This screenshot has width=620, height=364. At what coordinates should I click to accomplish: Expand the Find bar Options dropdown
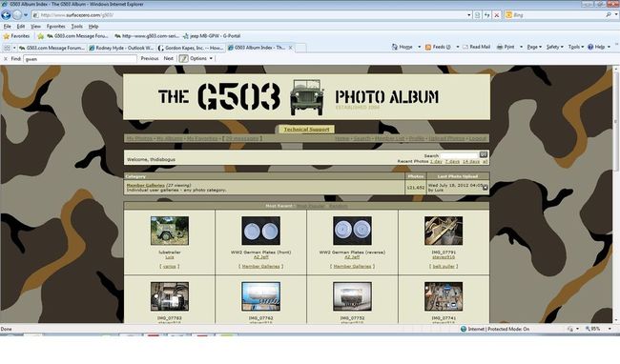(201, 58)
